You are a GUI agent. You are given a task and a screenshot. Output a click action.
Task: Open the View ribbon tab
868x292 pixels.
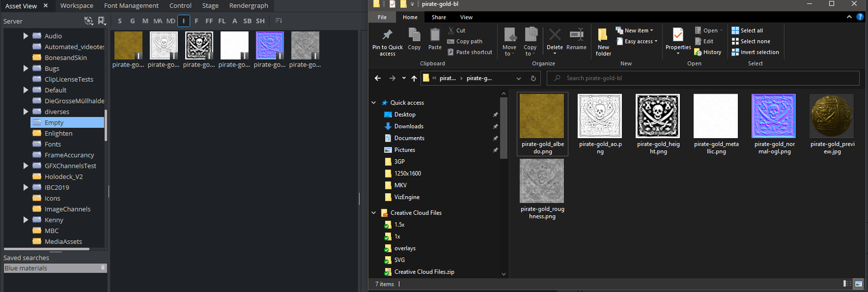(x=466, y=17)
